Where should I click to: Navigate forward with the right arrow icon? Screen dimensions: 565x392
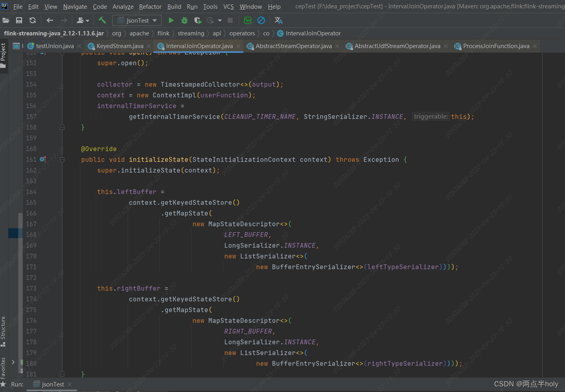pyautogui.click(x=64, y=20)
